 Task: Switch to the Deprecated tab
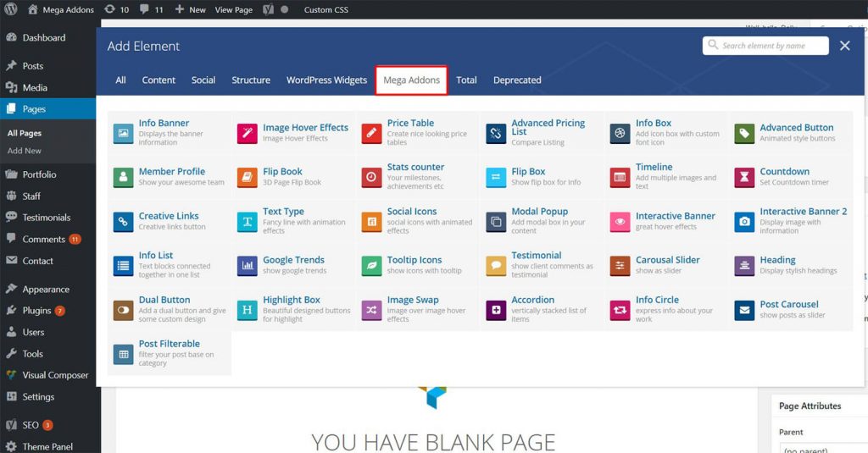pos(517,80)
